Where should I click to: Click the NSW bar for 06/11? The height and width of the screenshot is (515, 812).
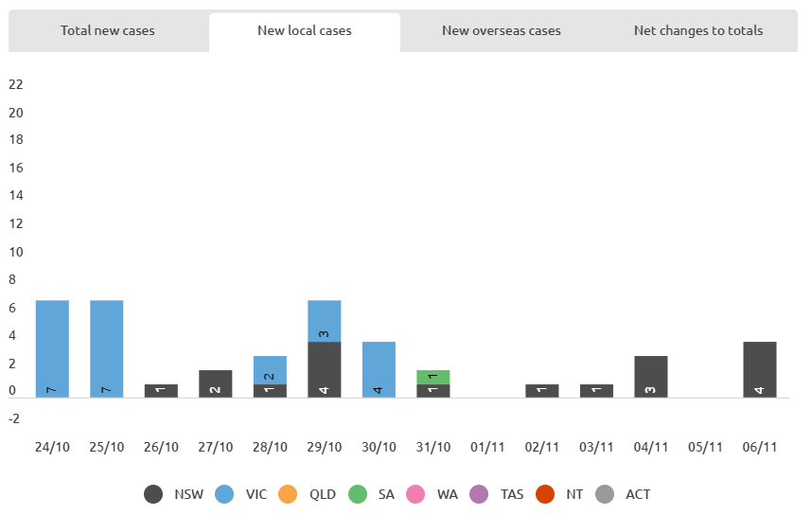(760, 369)
